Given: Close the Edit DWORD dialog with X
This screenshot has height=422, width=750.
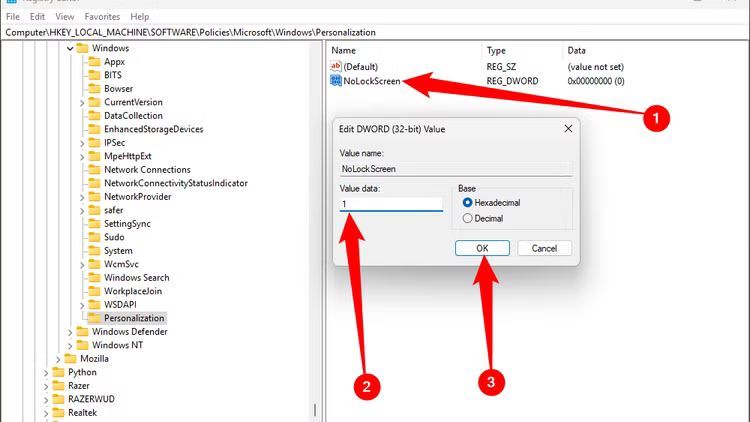Looking at the screenshot, I should click(x=568, y=128).
